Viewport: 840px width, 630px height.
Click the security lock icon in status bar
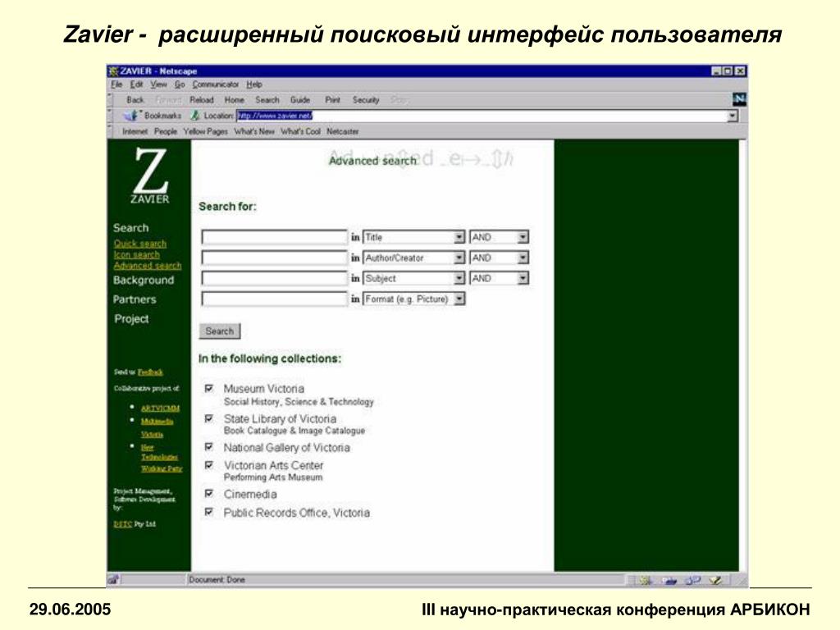click(x=113, y=580)
